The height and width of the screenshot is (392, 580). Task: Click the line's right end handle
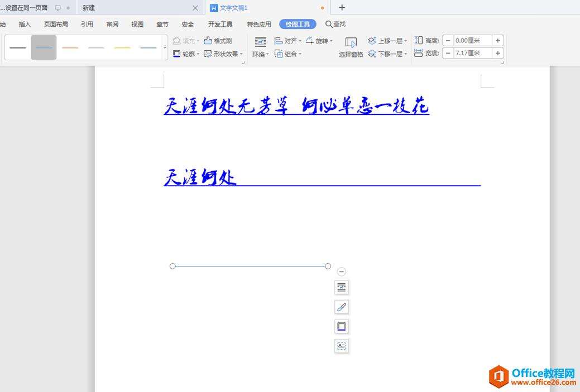coord(328,266)
